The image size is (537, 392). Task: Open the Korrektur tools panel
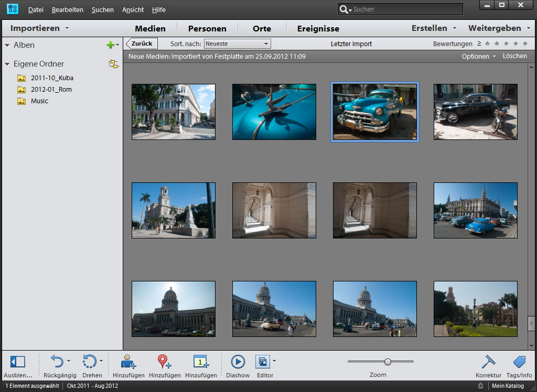pyautogui.click(x=488, y=362)
